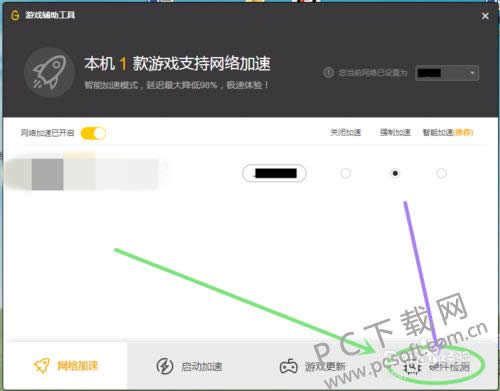Click the yellow G logo in title bar

point(15,15)
